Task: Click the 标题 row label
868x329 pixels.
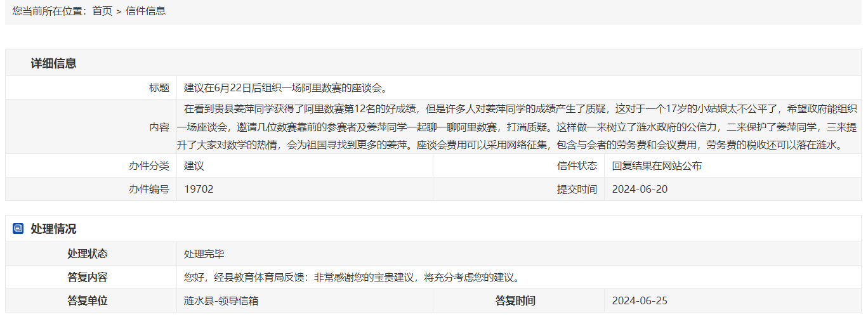Action: [159, 87]
